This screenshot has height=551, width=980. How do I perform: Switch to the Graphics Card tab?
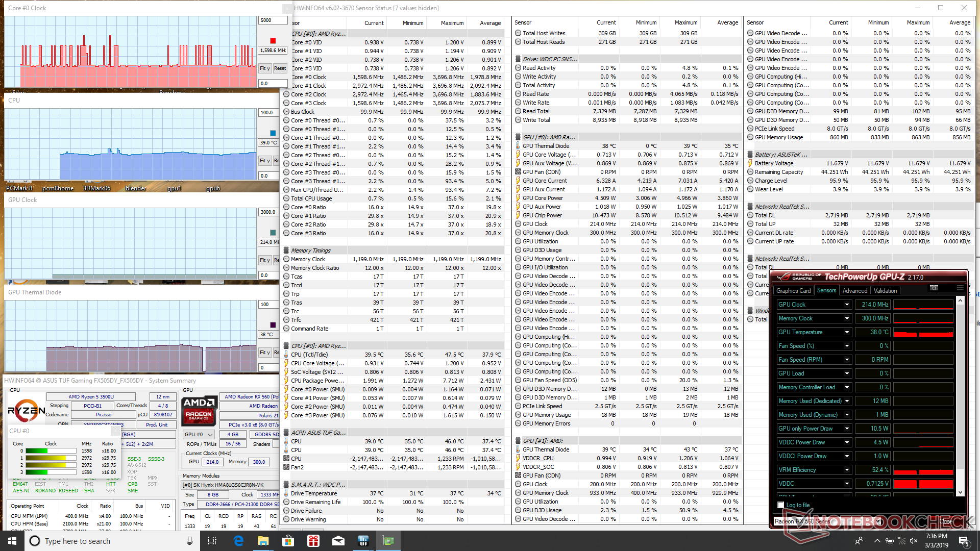pyautogui.click(x=793, y=291)
